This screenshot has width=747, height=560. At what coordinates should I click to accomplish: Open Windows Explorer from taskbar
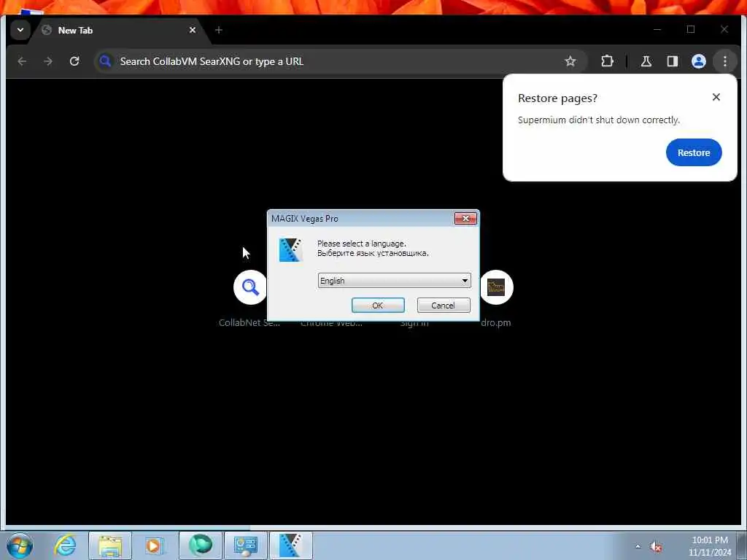tap(110, 545)
